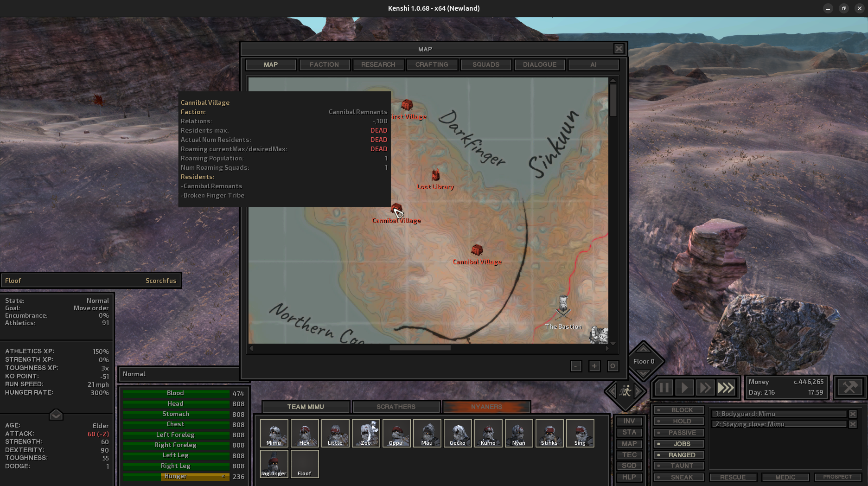Switch to the RESEARCH tab

click(378, 64)
